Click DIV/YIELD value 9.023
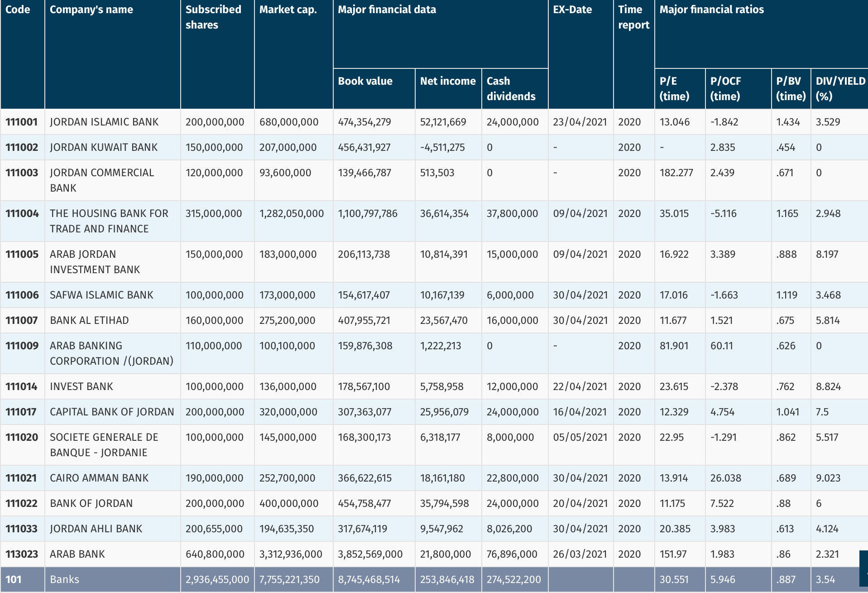This screenshot has width=868, height=593. point(828,478)
